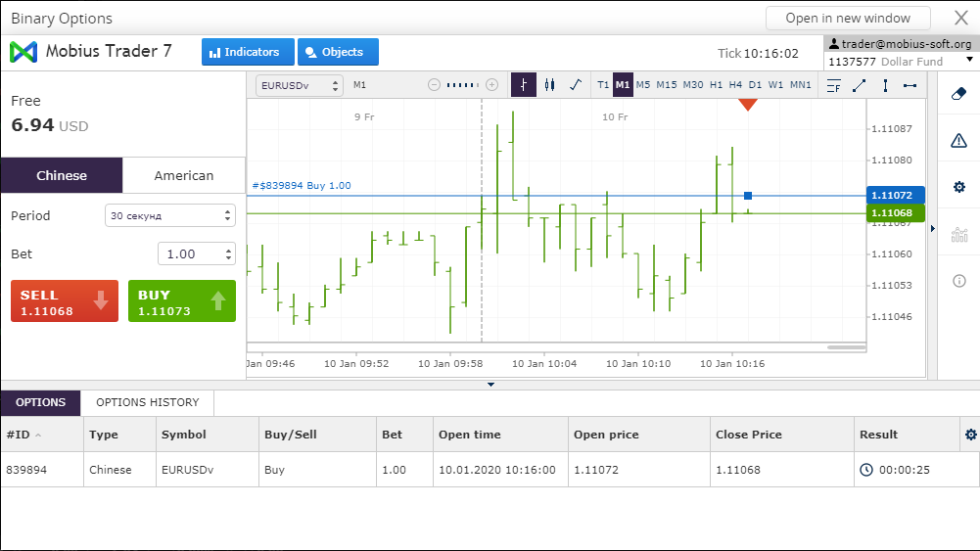Select the vertical line drawing tool
This screenshot has height=551, width=980.
coord(885,85)
